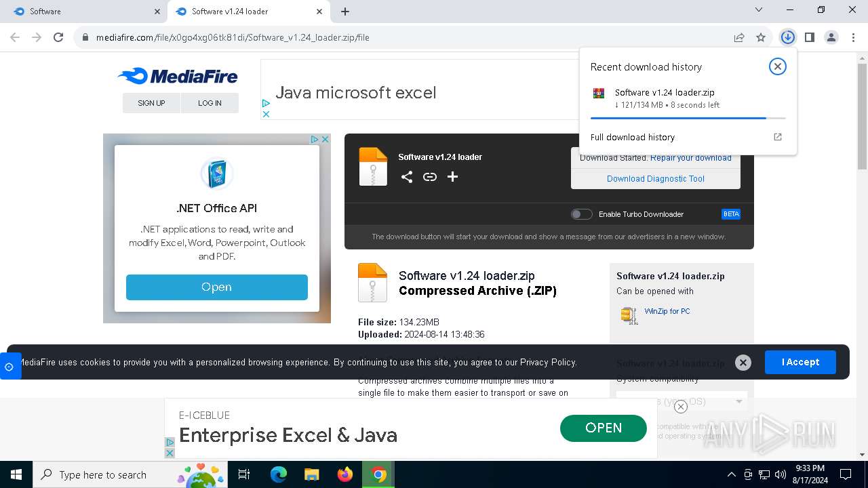Image resolution: width=868 pixels, height=488 pixels.
Task: Click the Chrome taskbar icon
Action: tap(378, 474)
